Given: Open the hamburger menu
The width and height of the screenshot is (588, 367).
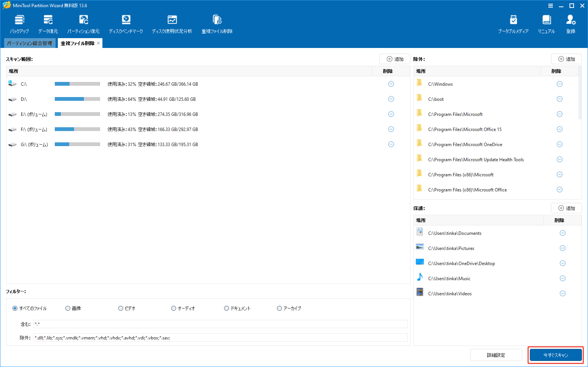Looking at the screenshot, I should tap(551, 6).
